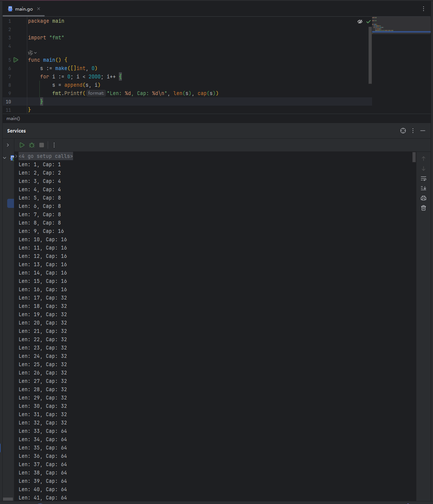Open the author inlay dropdown above func main
The image size is (433, 504).
point(33,53)
